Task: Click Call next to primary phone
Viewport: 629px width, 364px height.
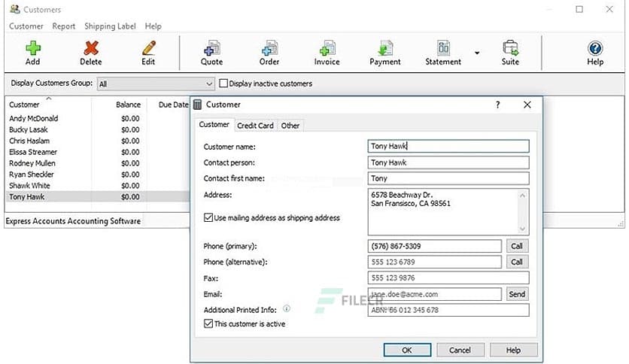Action: pos(517,246)
